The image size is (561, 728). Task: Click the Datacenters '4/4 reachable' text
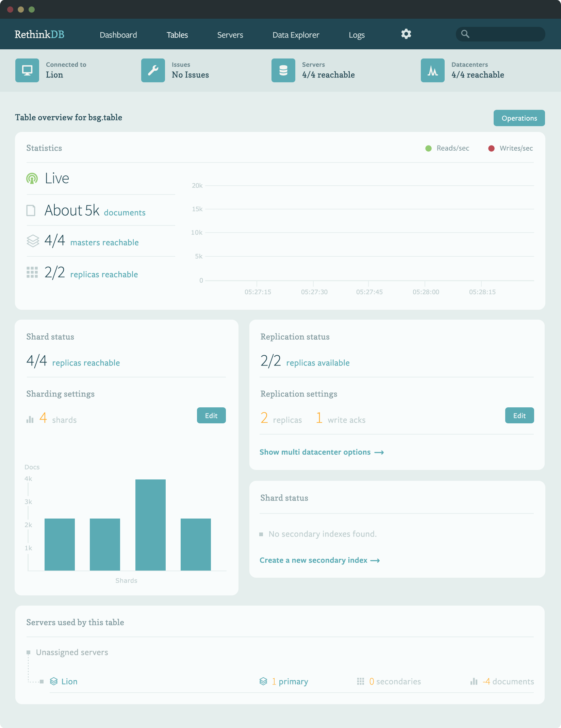478,75
